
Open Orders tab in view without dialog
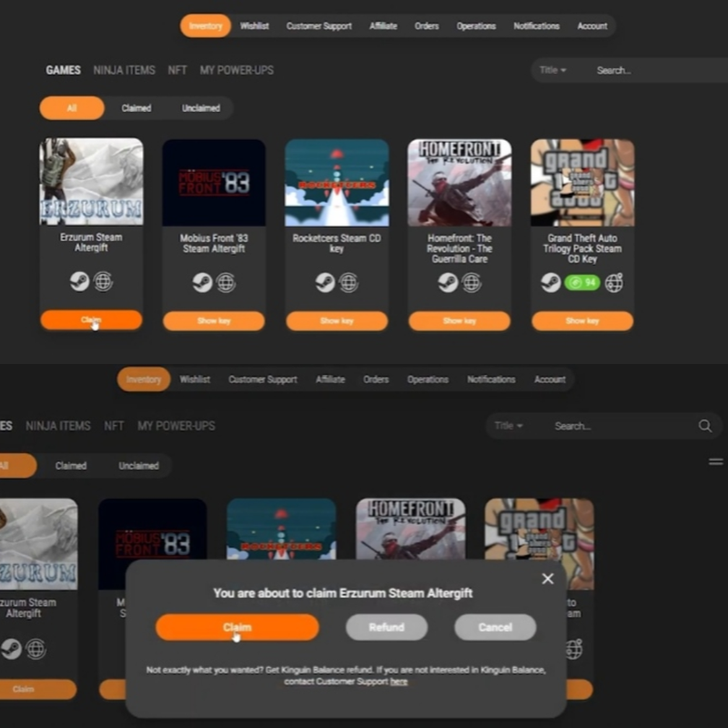click(427, 26)
